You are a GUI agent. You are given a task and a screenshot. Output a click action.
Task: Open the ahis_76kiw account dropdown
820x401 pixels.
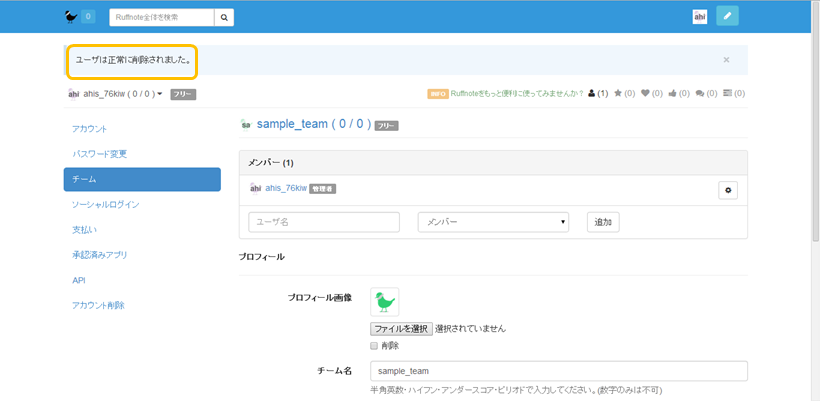115,94
